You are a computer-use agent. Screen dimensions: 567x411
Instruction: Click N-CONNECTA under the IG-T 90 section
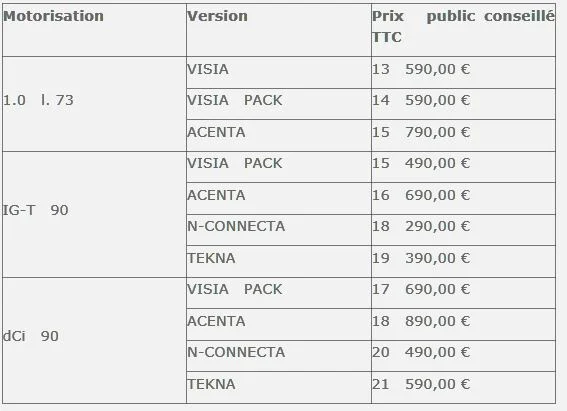click(x=279, y=230)
